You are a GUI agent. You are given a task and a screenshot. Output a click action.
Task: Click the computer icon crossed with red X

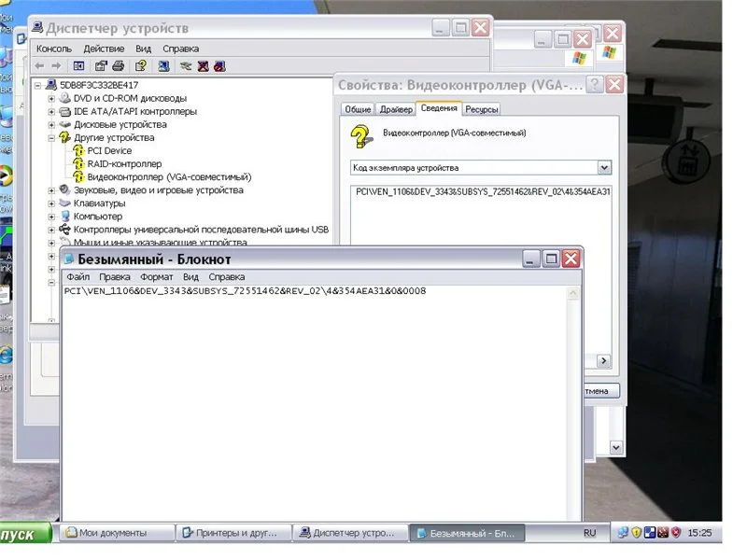point(203,66)
